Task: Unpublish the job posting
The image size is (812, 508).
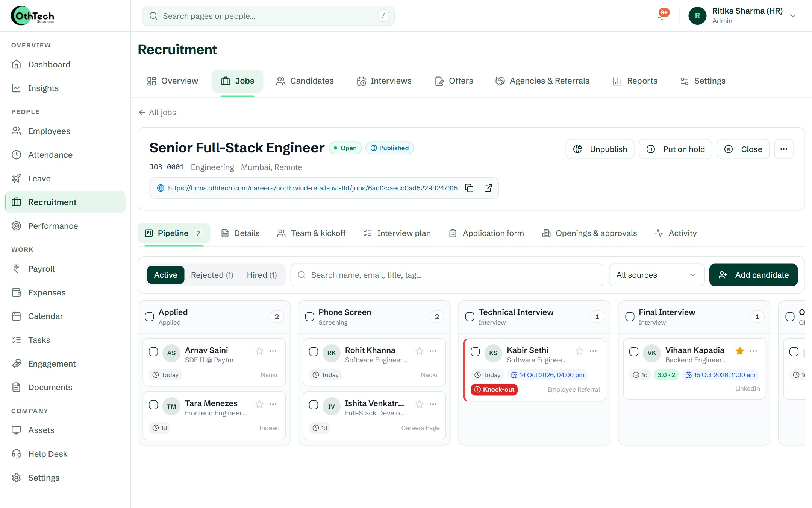Action: tap(600, 149)
